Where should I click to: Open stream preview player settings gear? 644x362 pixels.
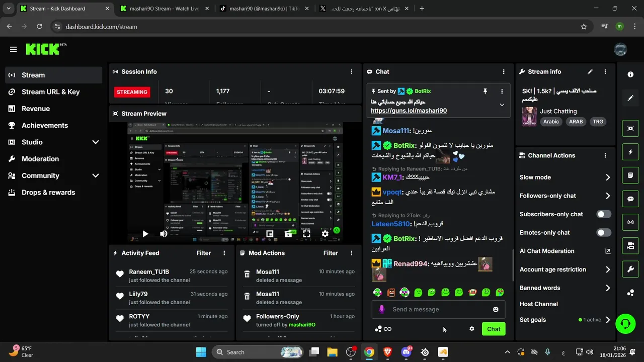(325, 234)
